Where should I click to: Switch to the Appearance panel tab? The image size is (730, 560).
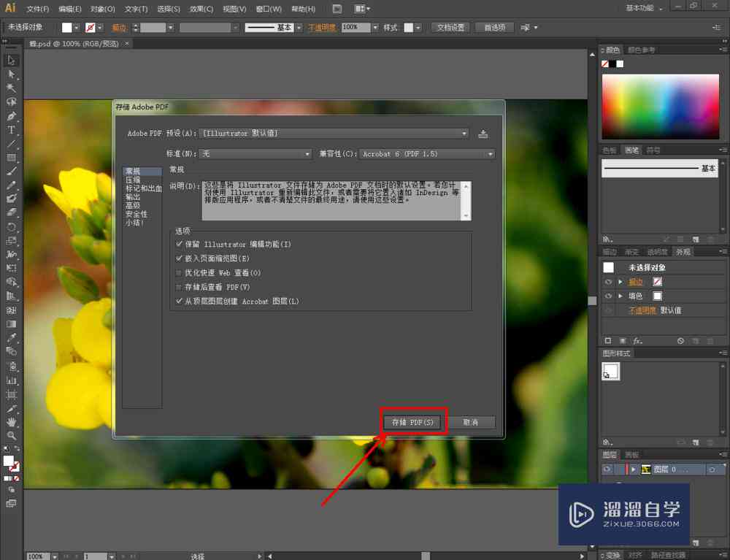pyautogui.click(x=683, y=252)
